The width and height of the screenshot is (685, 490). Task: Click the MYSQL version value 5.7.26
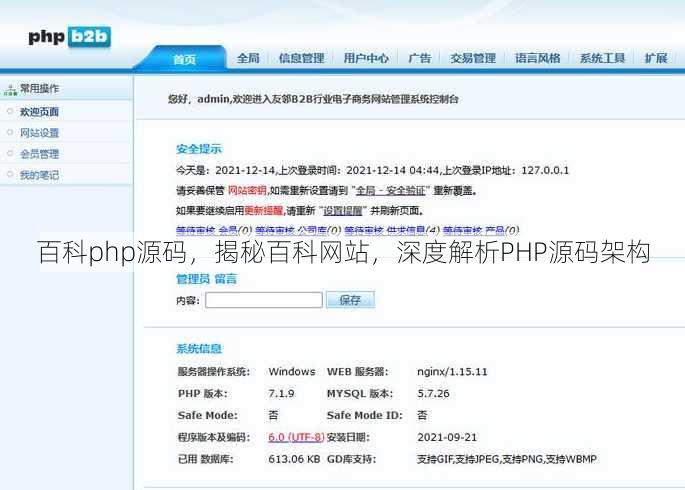(433, 393)
